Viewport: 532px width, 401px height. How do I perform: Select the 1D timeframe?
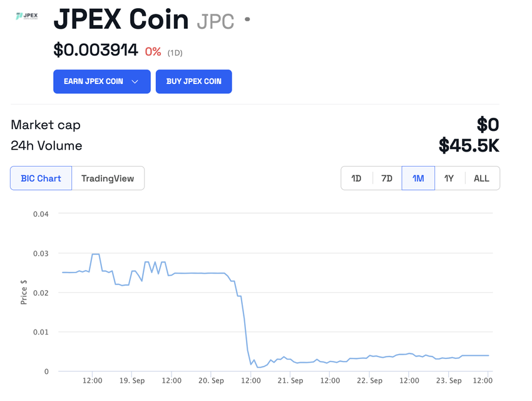click(356, 178)
